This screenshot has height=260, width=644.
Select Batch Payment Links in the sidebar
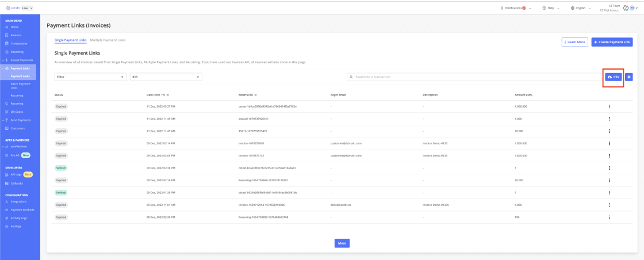coord(20,86)
